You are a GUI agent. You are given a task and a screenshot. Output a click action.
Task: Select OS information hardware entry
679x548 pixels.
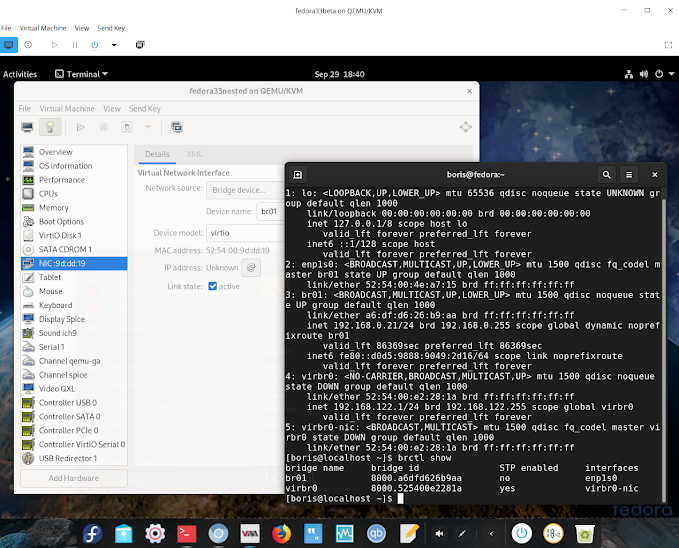point(74,166)
